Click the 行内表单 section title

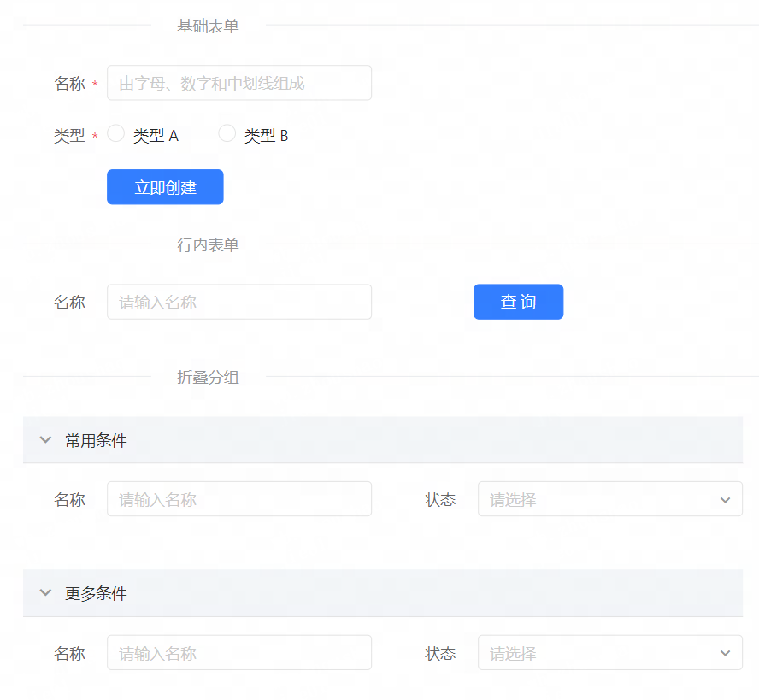click(207, 244)
